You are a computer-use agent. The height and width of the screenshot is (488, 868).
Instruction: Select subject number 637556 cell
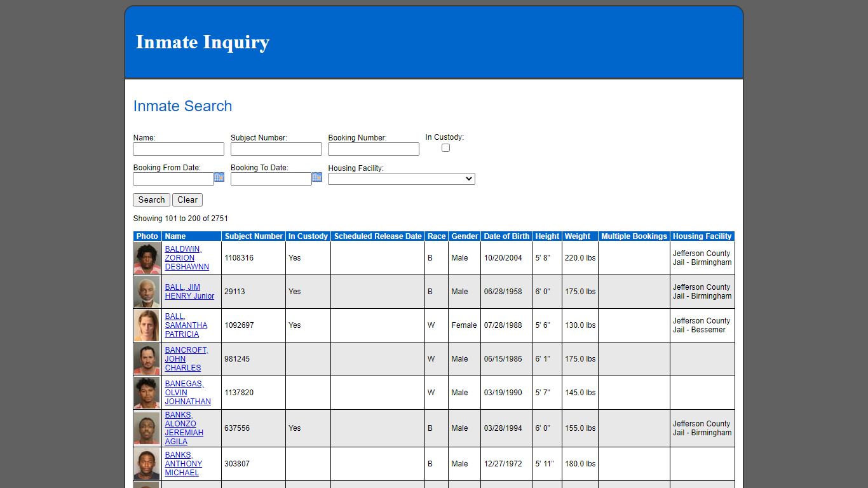click(x=254, y=428)
